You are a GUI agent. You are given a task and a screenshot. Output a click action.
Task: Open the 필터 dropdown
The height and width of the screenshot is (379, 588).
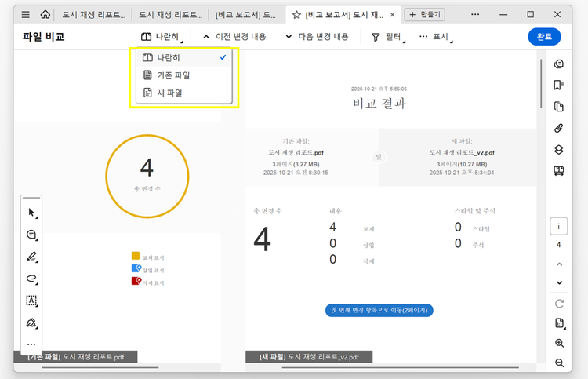[x=389, y=36]
